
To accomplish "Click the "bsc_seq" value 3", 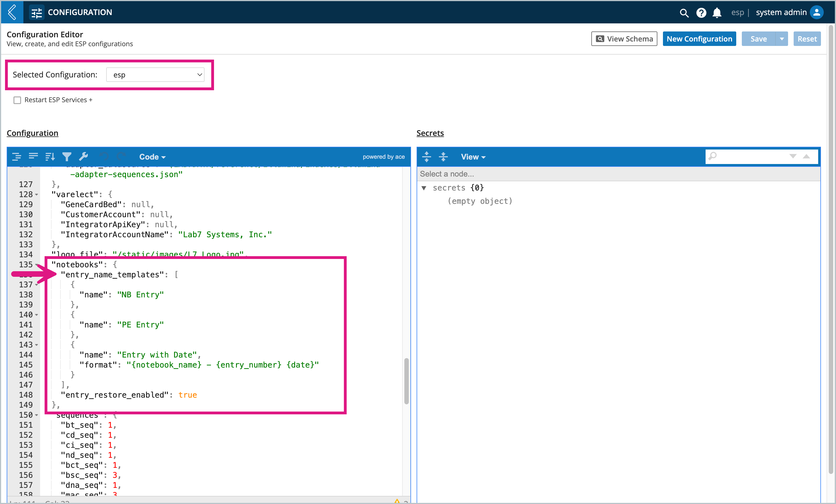I will tap(115, 475).
